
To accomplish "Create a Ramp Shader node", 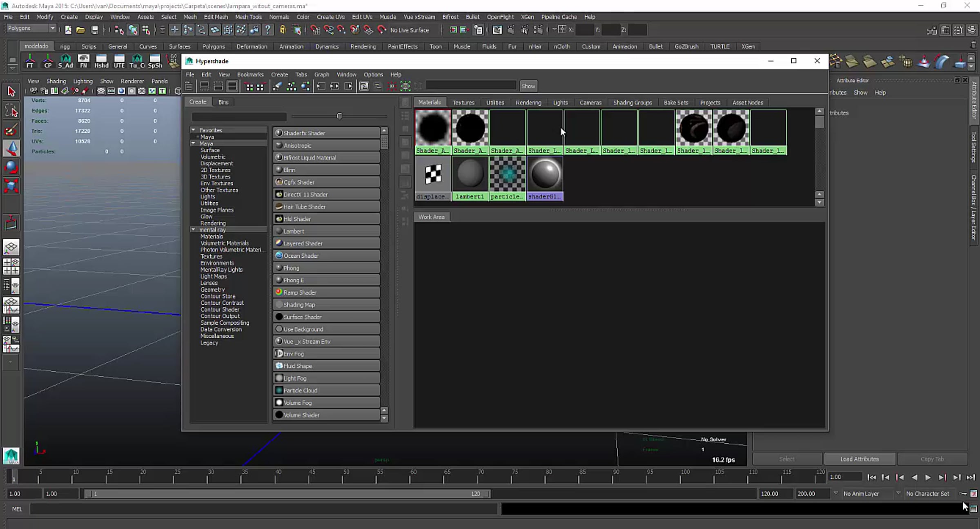I will (x=327, y=292).
